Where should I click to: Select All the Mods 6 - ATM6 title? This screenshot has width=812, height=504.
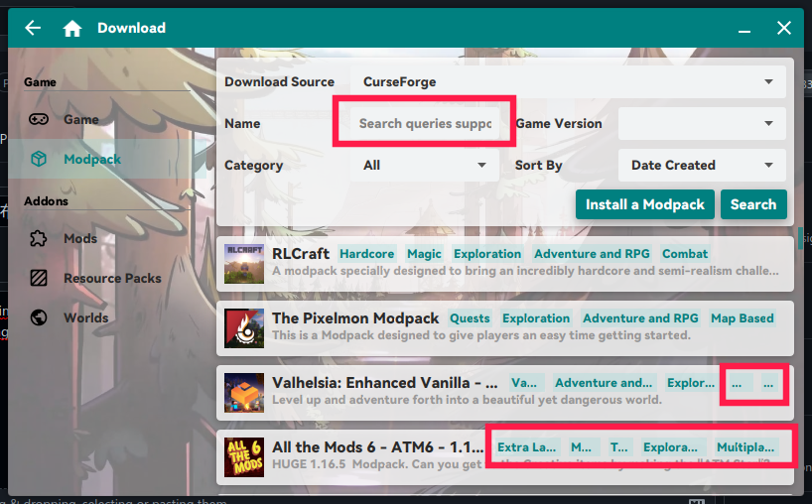[x=378, y=447]
